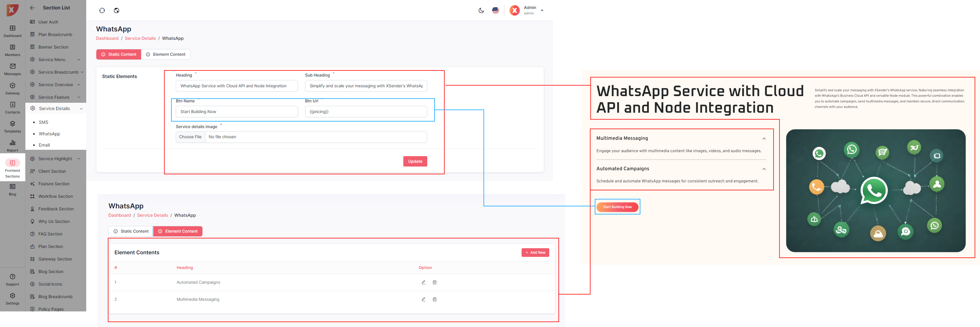Open the US flag language selector
Image resolution: width=980 pixels, height=327 pixels.
coord(495,11)
